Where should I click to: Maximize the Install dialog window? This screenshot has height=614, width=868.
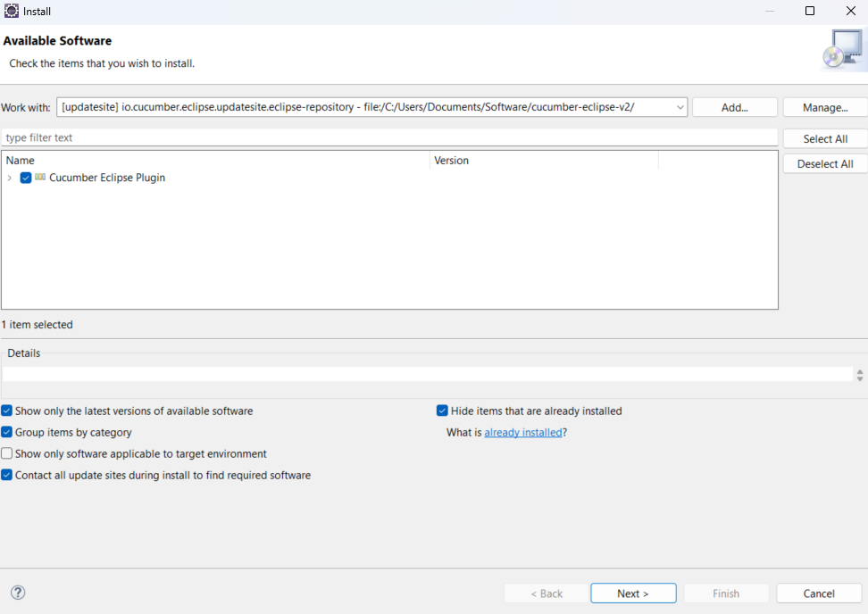pos(810,11)
